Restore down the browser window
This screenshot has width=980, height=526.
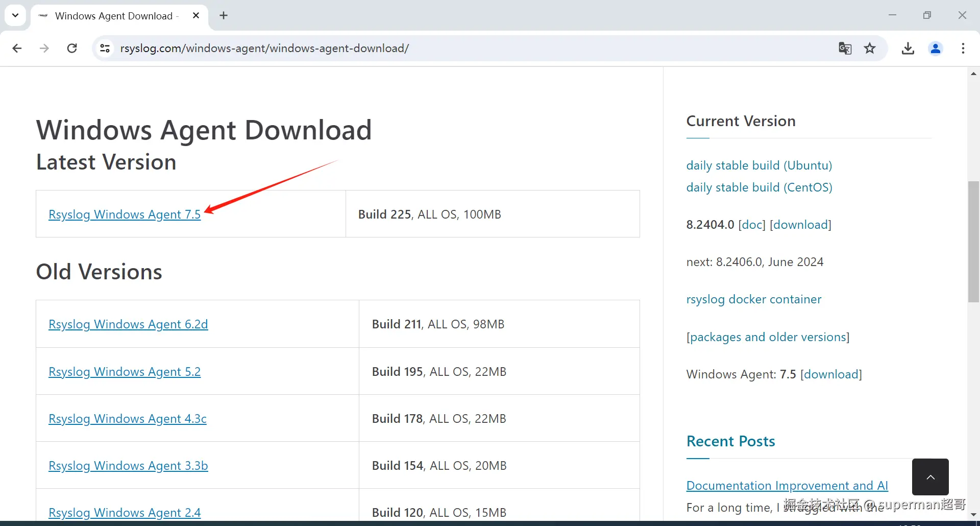point(927,15)
